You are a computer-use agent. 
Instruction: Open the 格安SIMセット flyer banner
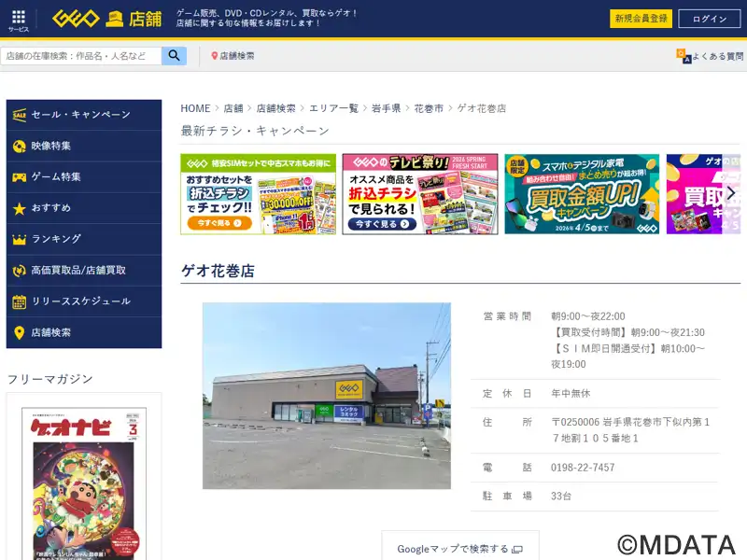[x=259, y=194]
